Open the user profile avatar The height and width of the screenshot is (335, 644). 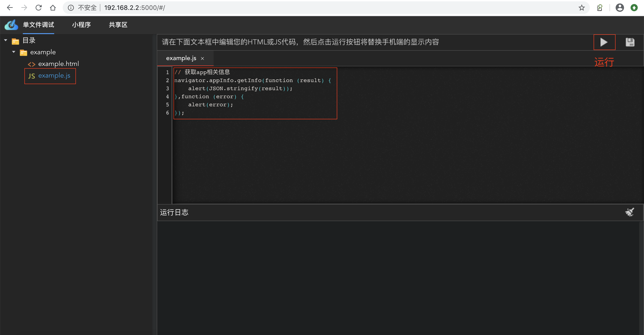tap(620, 8)
